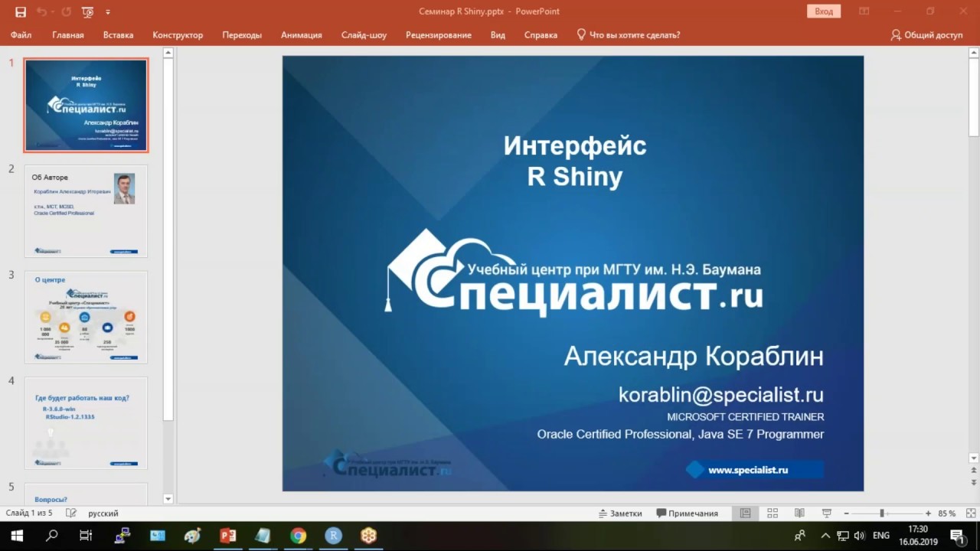Undo the last action
This screenshot has height=551, width=980.
tap(41, 11)
